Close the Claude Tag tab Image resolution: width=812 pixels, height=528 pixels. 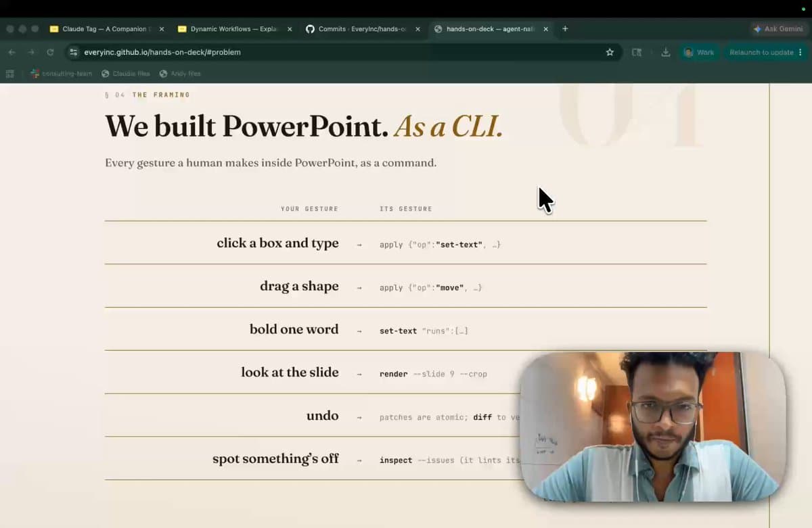[x=161, y=29]
